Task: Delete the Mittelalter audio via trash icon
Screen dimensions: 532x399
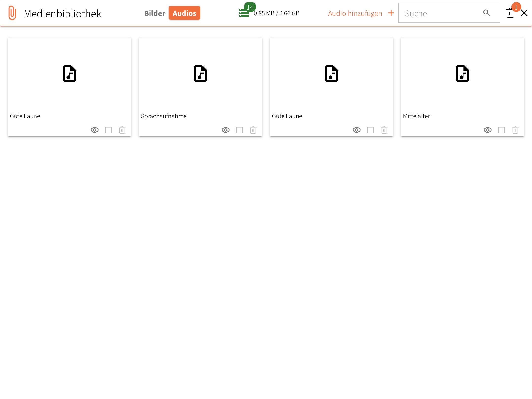Action: pos(515,130)
